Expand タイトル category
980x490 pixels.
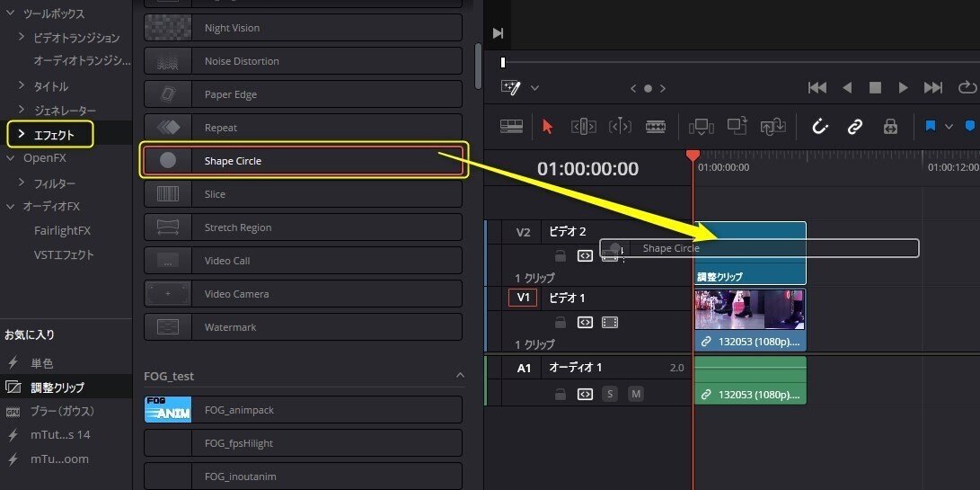pos(22,85)
